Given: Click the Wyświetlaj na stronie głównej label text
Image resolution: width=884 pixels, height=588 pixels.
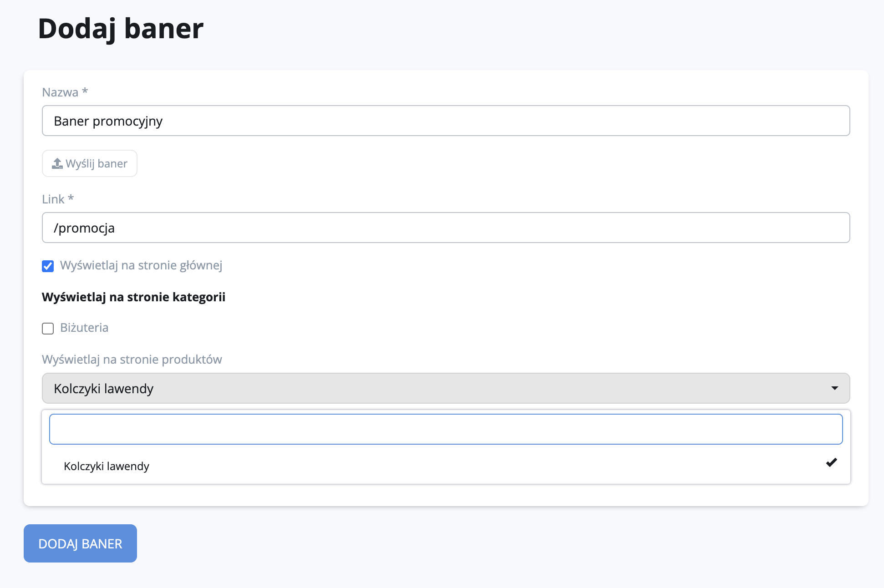Looking at the screenshot, I should tap(141, 265).
